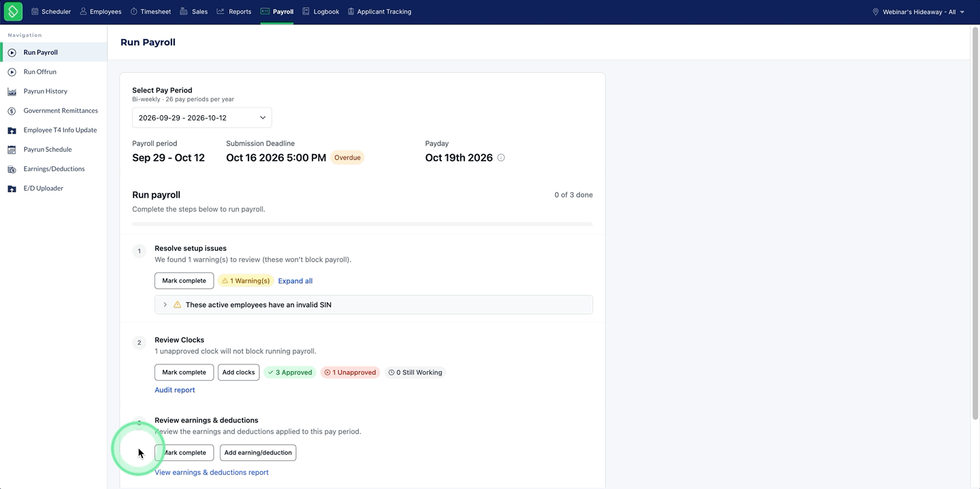Mark Review Clocks complete
Image resolution: width=980 pixels, height=489 pixels.
click(x=184, y=373)
